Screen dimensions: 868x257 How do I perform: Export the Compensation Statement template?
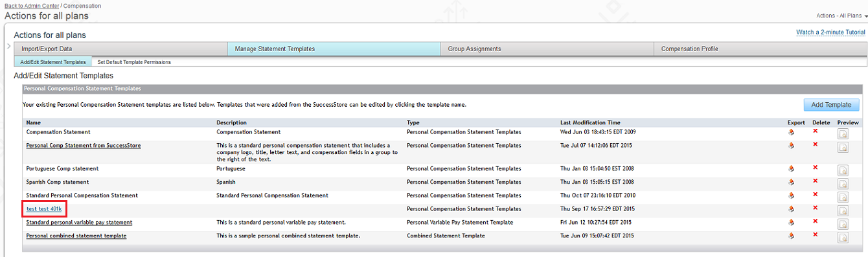791,132
